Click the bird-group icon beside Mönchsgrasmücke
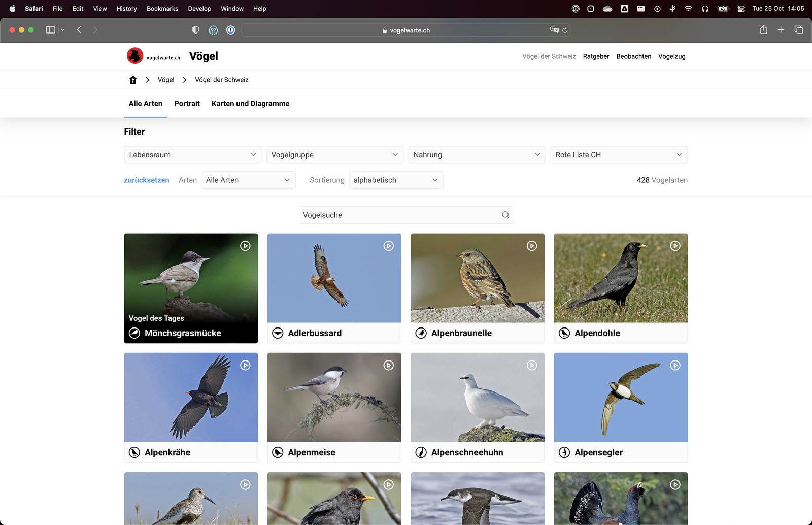This screenshot has width=812, height=525. [134, 333]
